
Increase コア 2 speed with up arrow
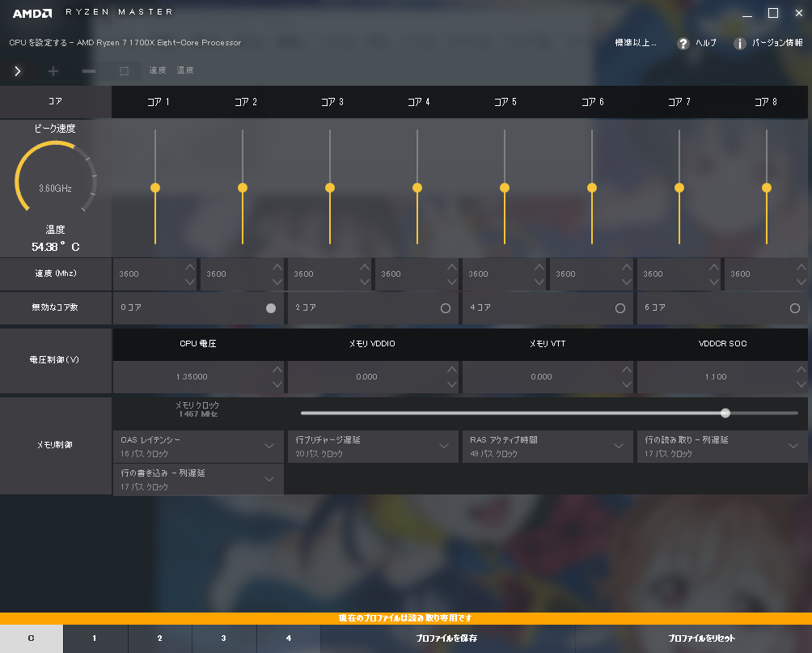pos(277,267)
